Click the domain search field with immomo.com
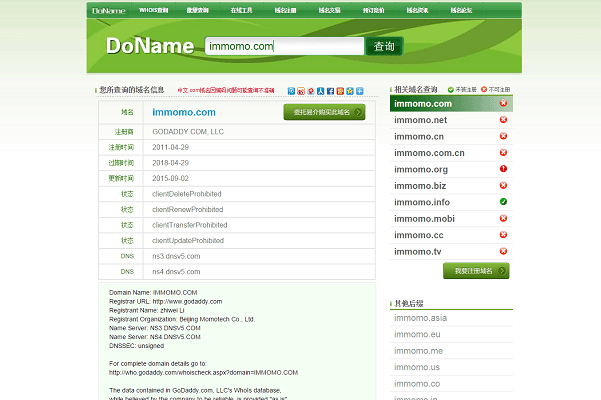Viewport: 601px width, 400px height. [x=284, y=46]
